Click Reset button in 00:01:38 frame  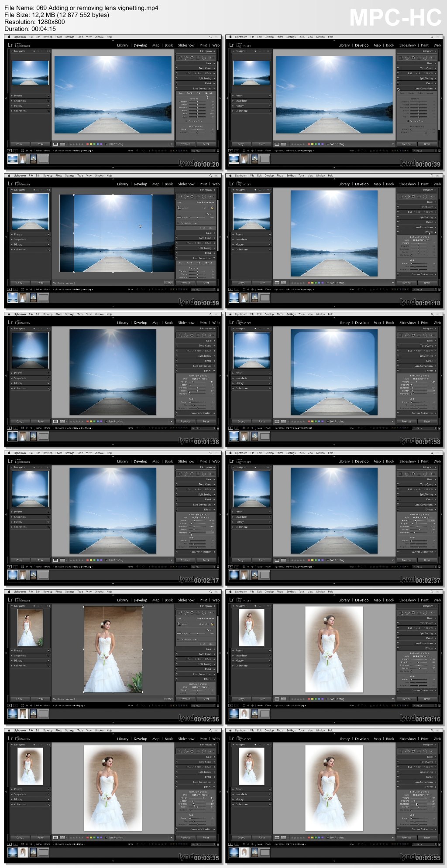click(206, 421)
